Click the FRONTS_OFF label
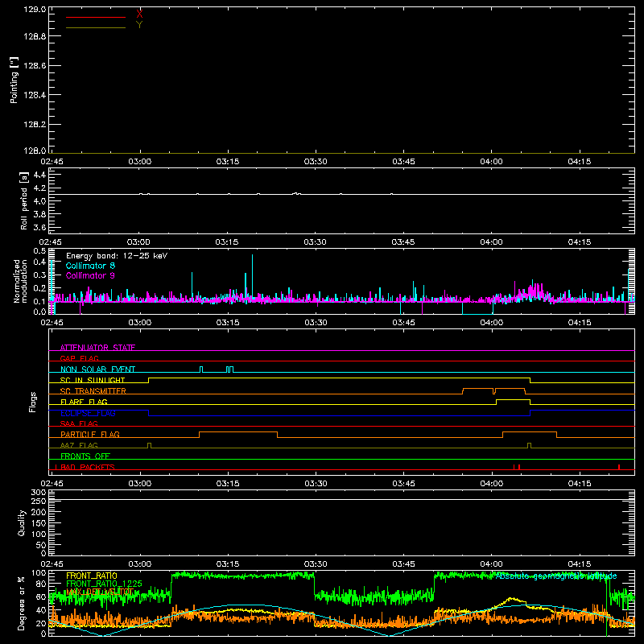This screenshot has width=644, height=644. 85,456
